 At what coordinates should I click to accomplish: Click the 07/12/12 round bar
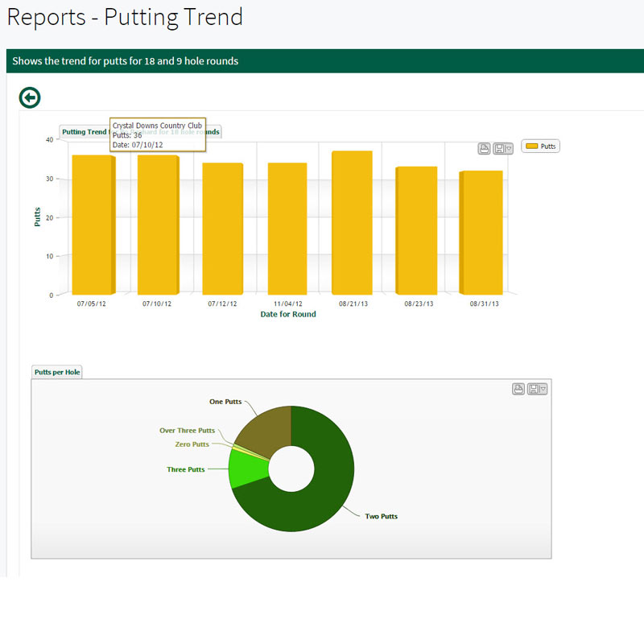click(x=222, y=229)
